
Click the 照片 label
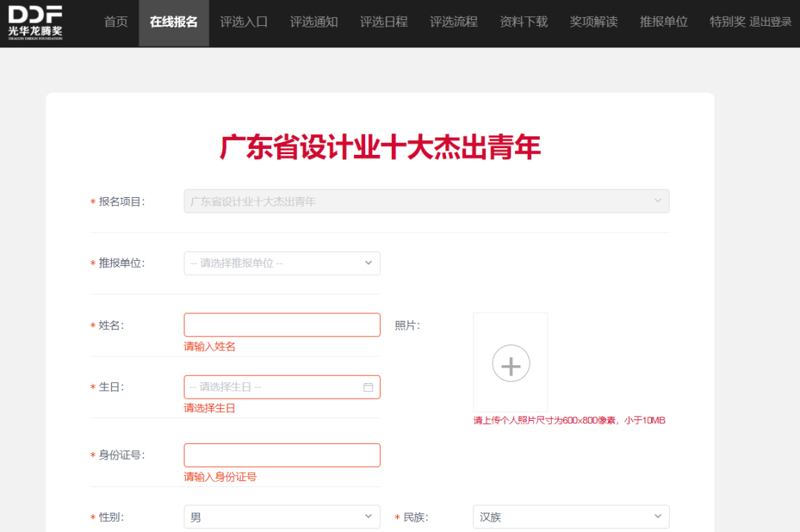tap(407, 325)
